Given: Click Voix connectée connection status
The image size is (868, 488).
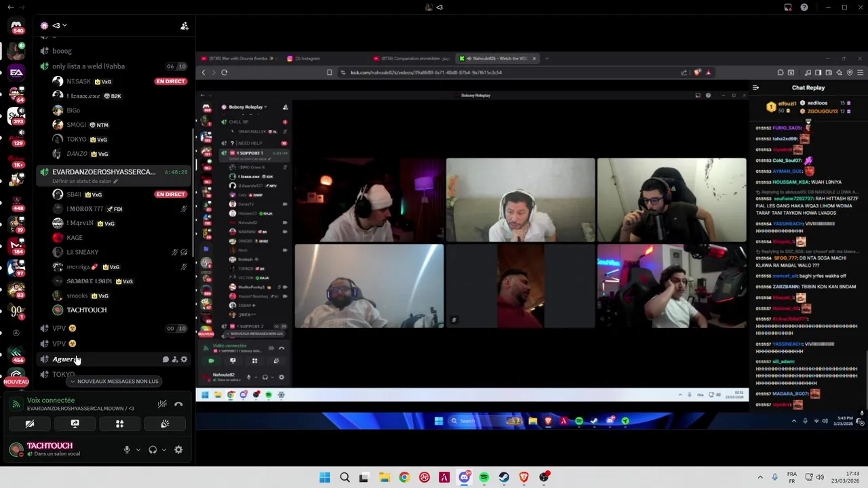Looking at the screenshot, I should tap(51, 401).
